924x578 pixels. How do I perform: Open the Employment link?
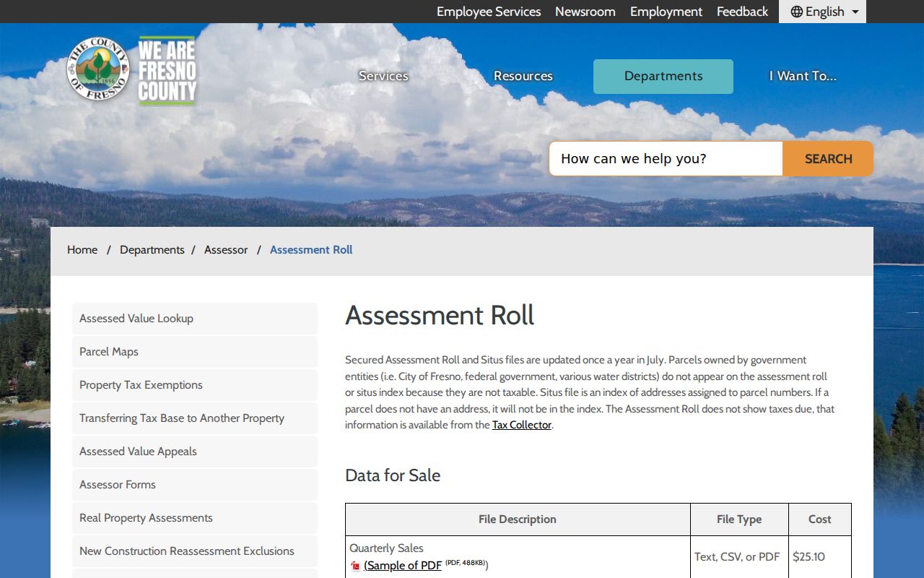pyautogui.click(x=666, y=12)
